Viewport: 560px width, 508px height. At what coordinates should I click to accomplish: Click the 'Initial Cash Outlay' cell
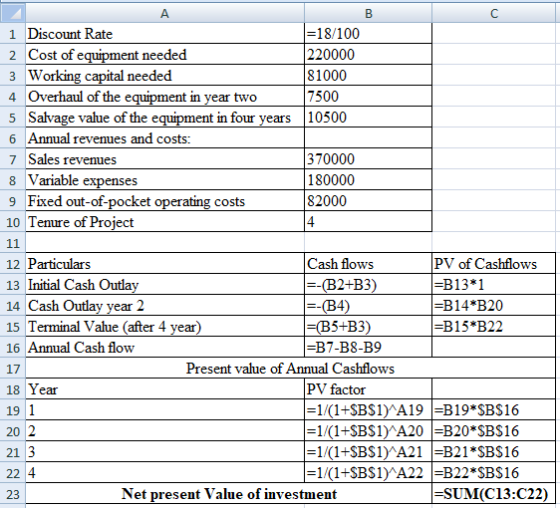[x=165, y=285]
